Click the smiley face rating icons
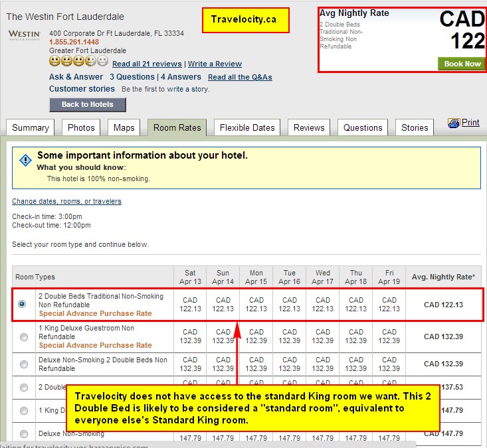This screenshot has width=487, height=448. (78, 61)
